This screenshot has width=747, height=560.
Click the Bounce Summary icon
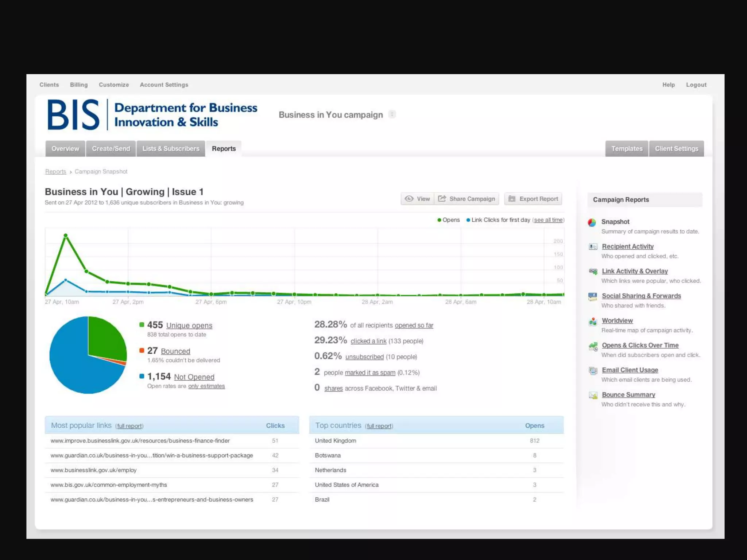click(593, 395)
